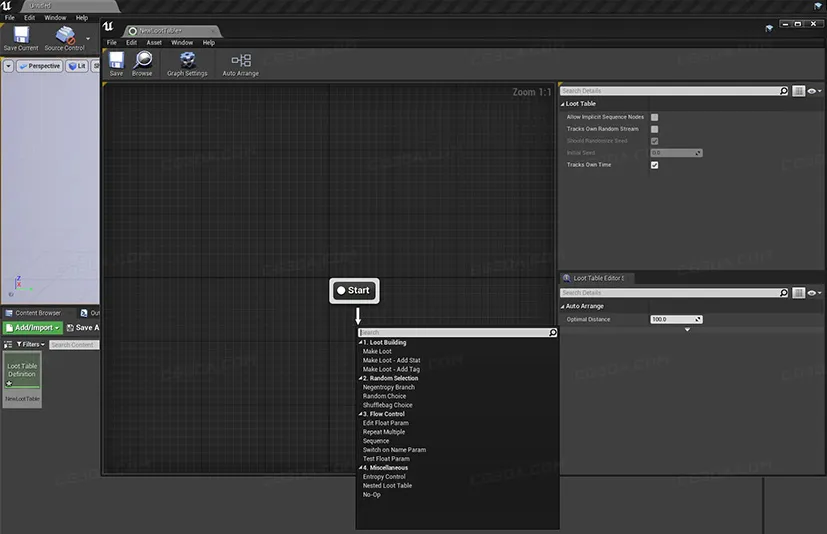Open Source Control in main window
827x534 pixels.
coord(64,39)
